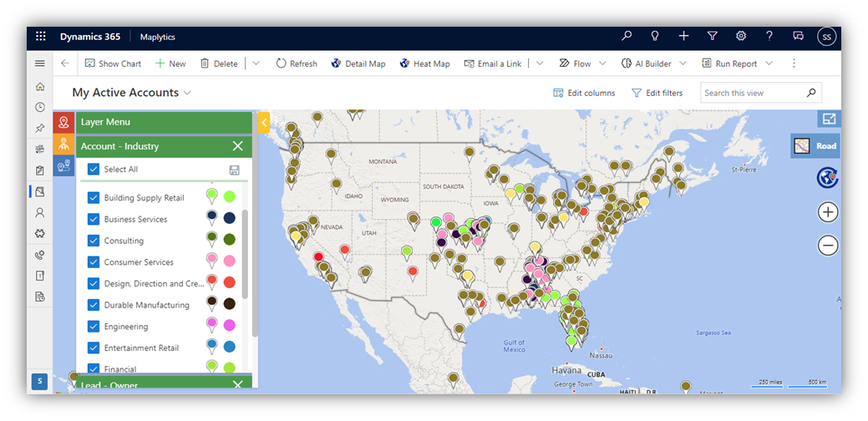Open the Dynamics 365 app launcher grid
This screenshot has height=421, width=868.
point(40,37)
